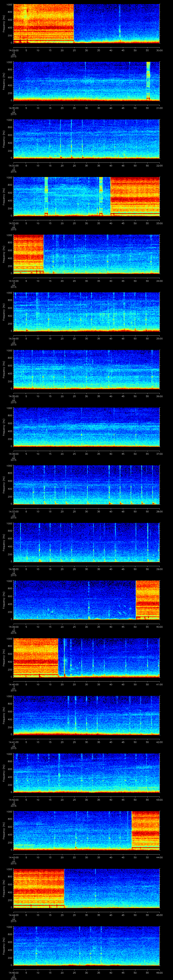Select the spectrogram panel starting at 14:45:00
Screen dimensions: 173x980
(x=86, y=946)
